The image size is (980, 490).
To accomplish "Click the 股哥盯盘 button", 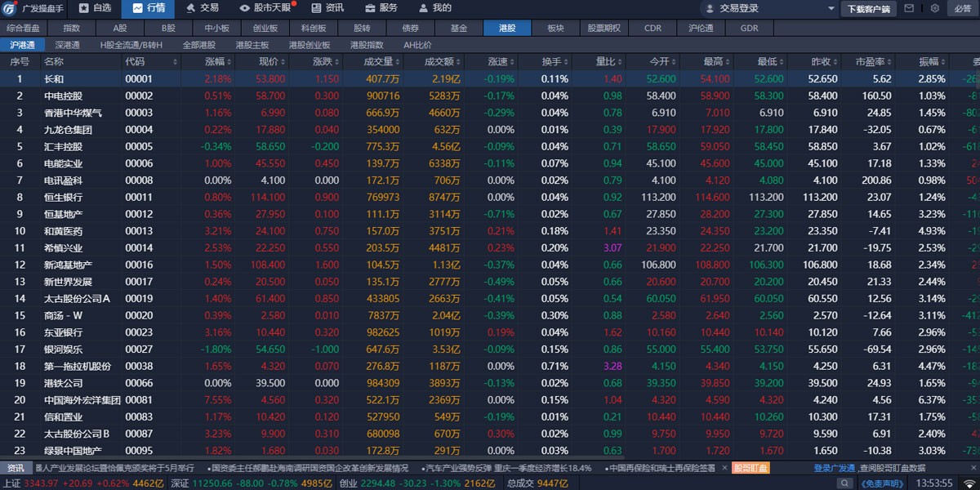I will [750, 468].
